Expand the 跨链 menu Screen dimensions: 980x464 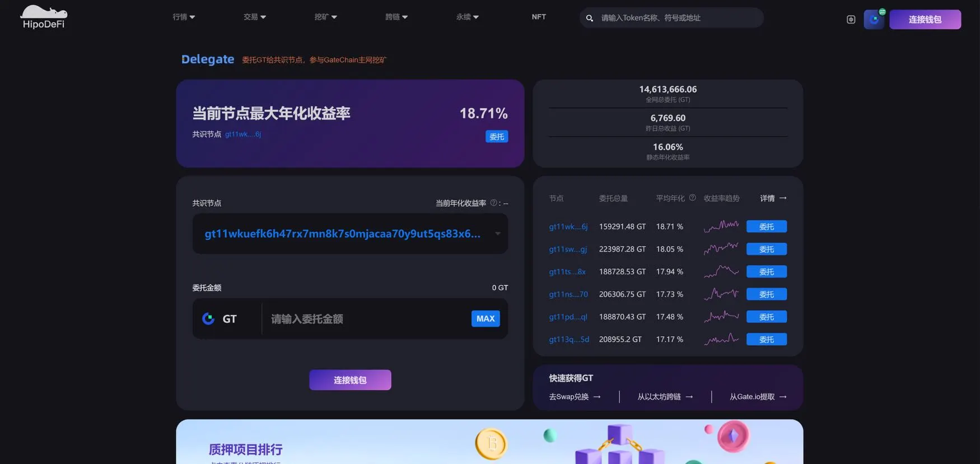click(x=396, y=17)
